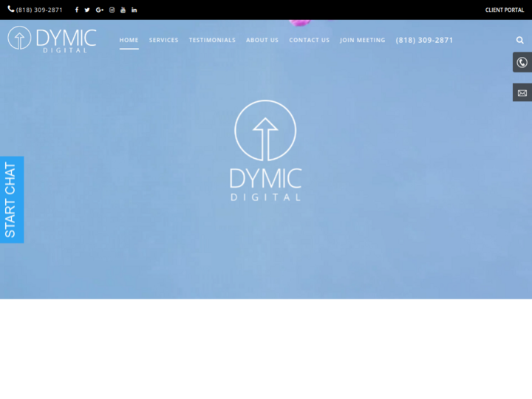Click the Google Plus icon
Viewport: 532px width, 399px height.
point(100,10)
